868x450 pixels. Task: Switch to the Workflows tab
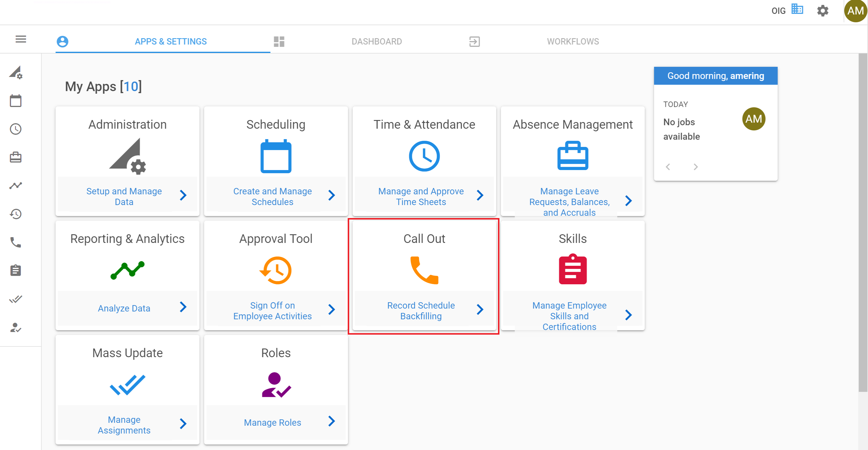coord(573,41)
